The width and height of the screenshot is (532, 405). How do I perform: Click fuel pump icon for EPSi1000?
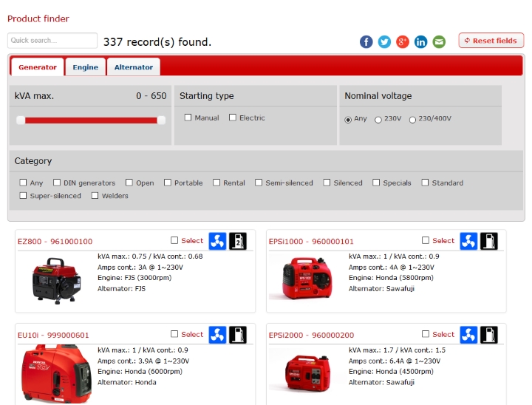tap(489, 242)
